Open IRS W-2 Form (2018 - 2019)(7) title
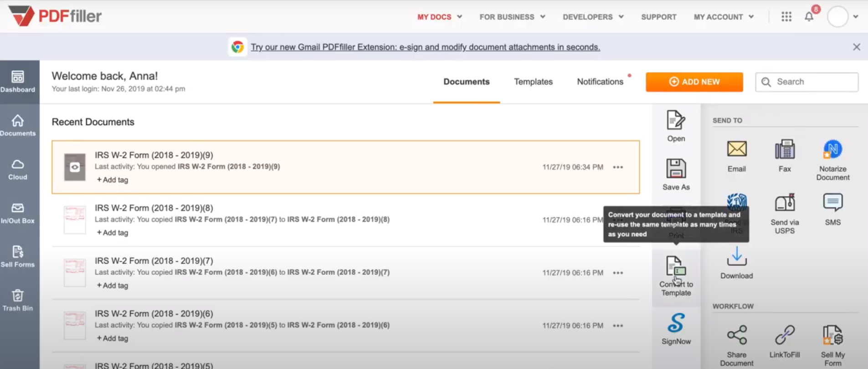 154,261
